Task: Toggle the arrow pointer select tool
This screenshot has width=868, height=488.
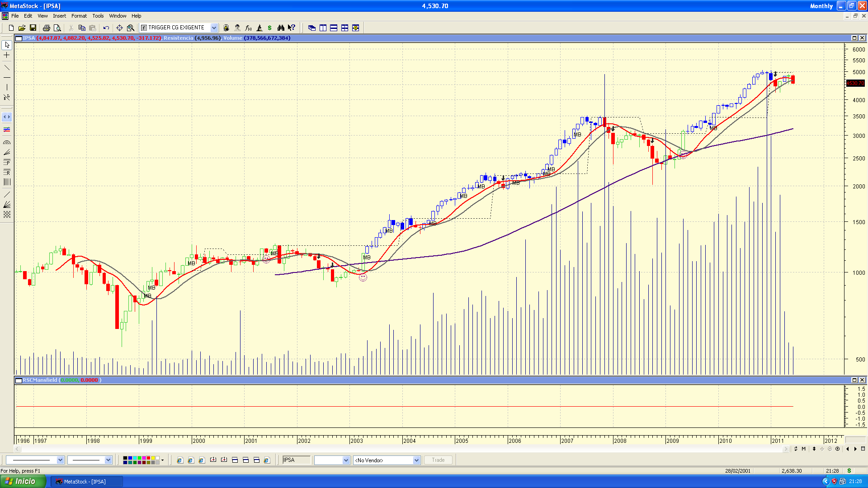Action: (x=7, y=45)
